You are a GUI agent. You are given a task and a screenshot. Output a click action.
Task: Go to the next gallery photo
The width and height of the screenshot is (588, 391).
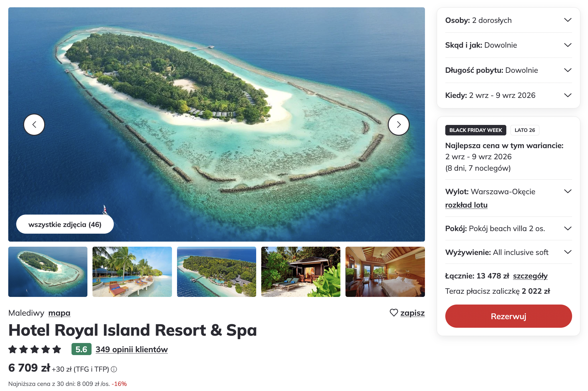pyautogui.click(x=399, y=125)
